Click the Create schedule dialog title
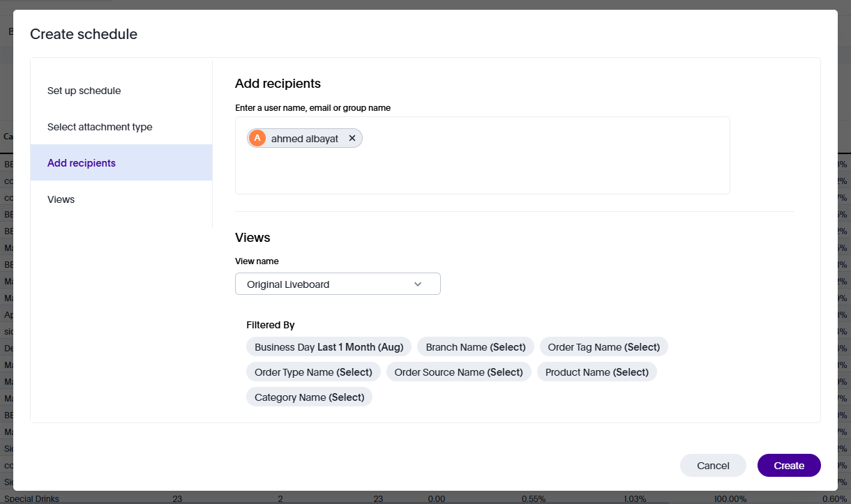This screenshot has height=504, width=851. pos(84,34)
